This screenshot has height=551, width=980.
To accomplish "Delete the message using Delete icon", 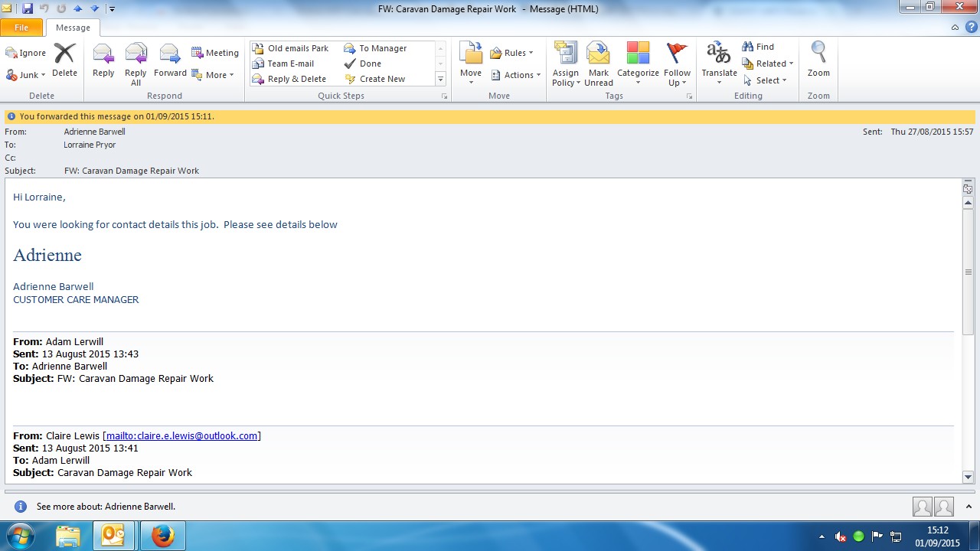I will [64, 60].
